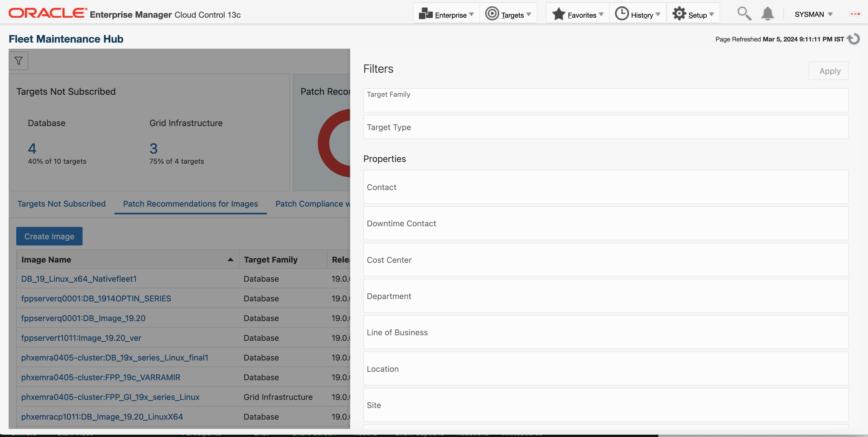Image resolution: width=868 pixels, height=437 pixels.
Task: Click the '75% of 4 targets' text
Action: [x=176, y=161]
